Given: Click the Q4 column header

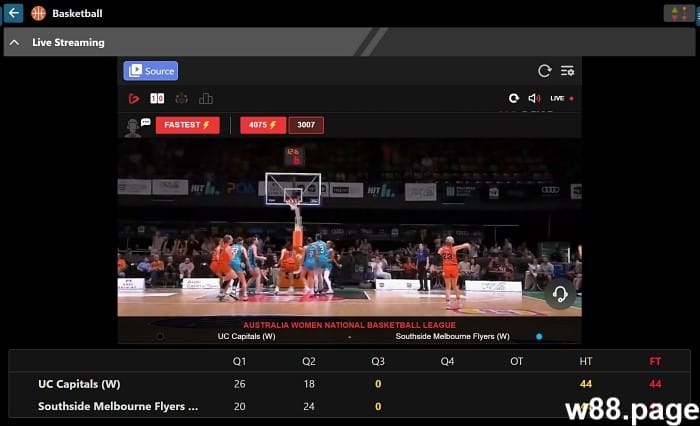Looking at the screenshot, I should 447,361.
